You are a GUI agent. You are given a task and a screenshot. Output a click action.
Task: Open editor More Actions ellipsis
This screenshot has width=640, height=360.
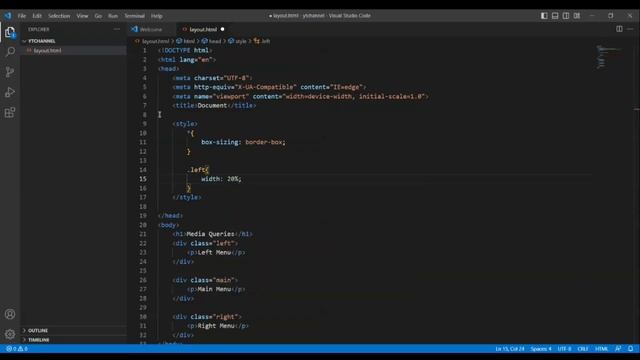tap(631, 29)
